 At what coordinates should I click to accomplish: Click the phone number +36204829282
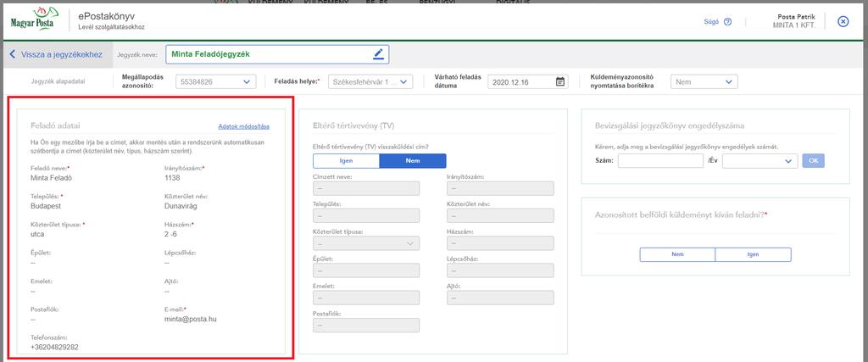pyautogui.click(x=54, y=347)
